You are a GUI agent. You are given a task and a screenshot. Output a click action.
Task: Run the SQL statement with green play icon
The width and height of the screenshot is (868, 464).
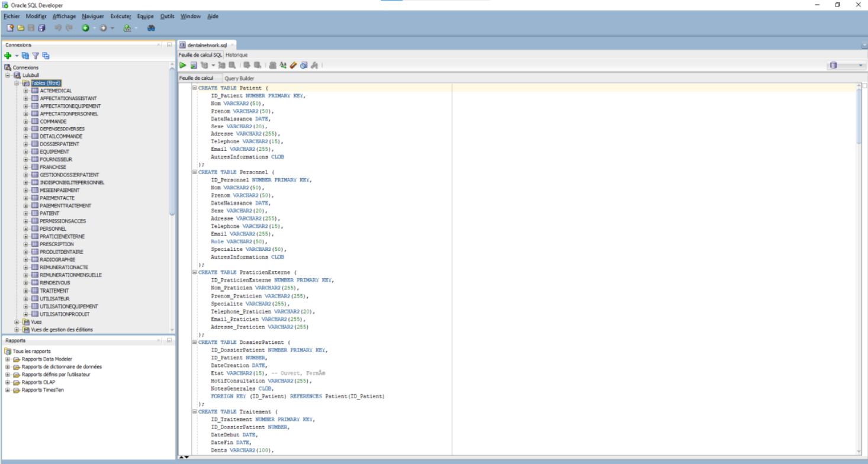pos(183,65)
